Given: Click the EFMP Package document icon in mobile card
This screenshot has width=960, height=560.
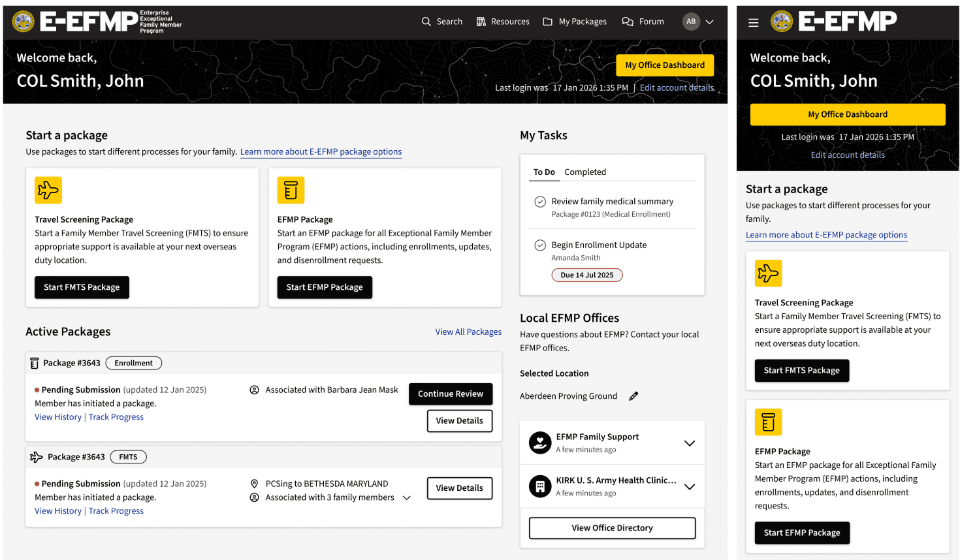Looking at the screenshot, I should pyautogui.click(x=769, y=422).
